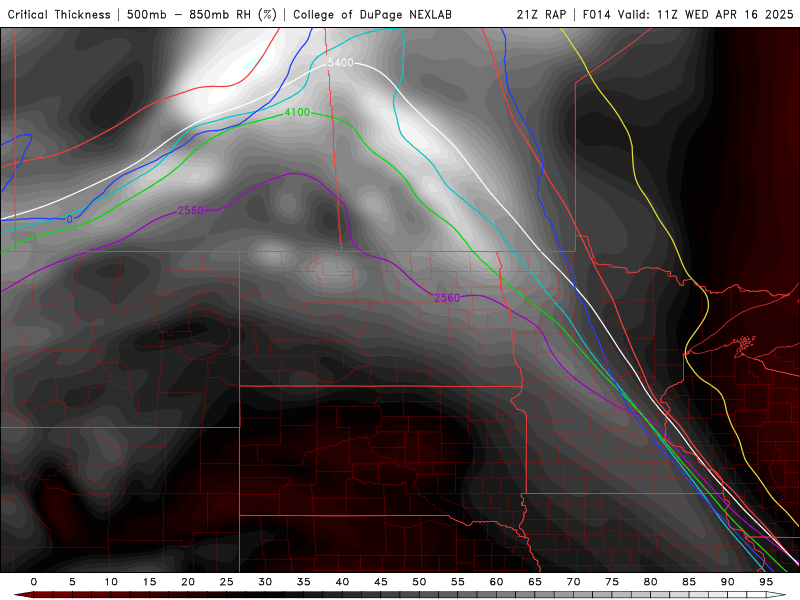Click the '15' color bar tick label

pos(149,582)
